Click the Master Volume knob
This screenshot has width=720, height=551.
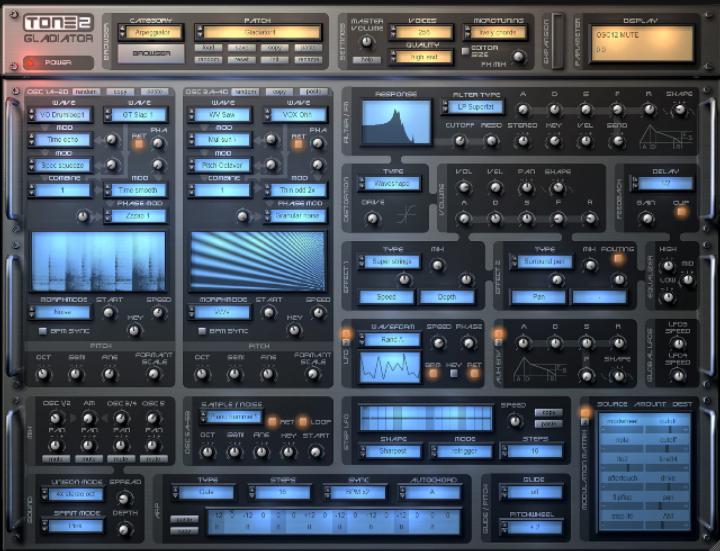(366, 42)
